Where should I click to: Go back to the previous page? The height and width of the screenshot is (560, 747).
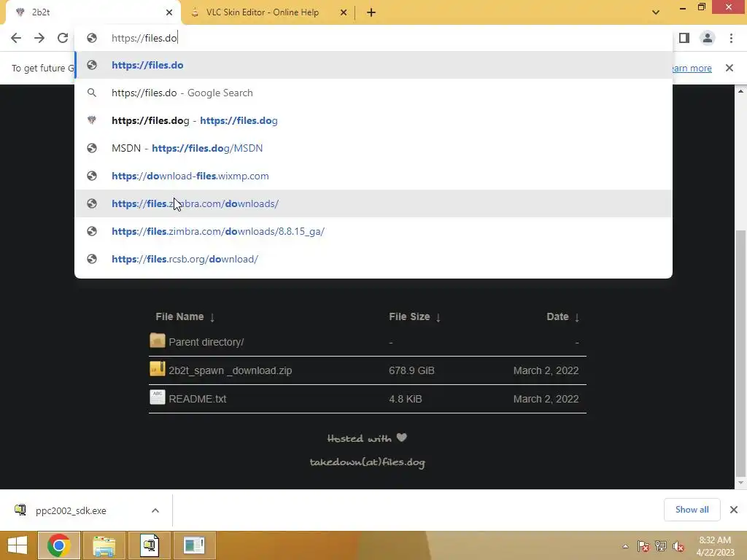(16, 38)
